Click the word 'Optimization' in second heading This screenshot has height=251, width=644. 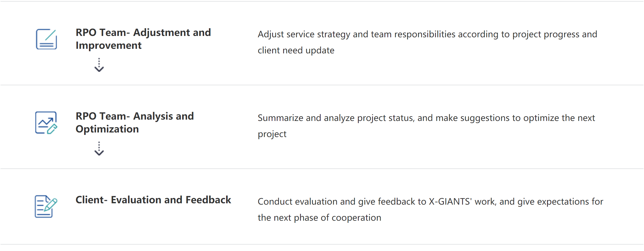[x=107, y=129]
